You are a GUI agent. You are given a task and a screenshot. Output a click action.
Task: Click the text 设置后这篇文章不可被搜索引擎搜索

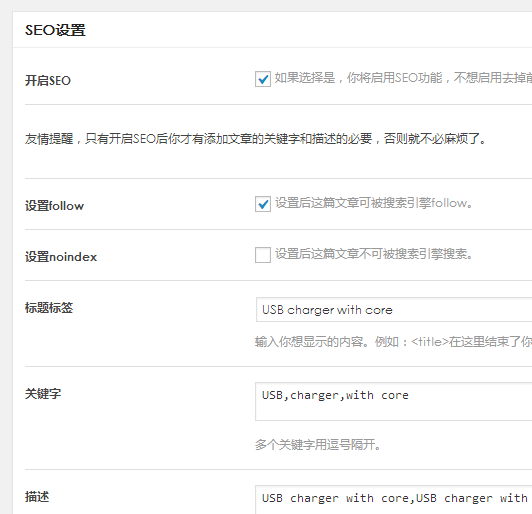click(x=374, y=254)
